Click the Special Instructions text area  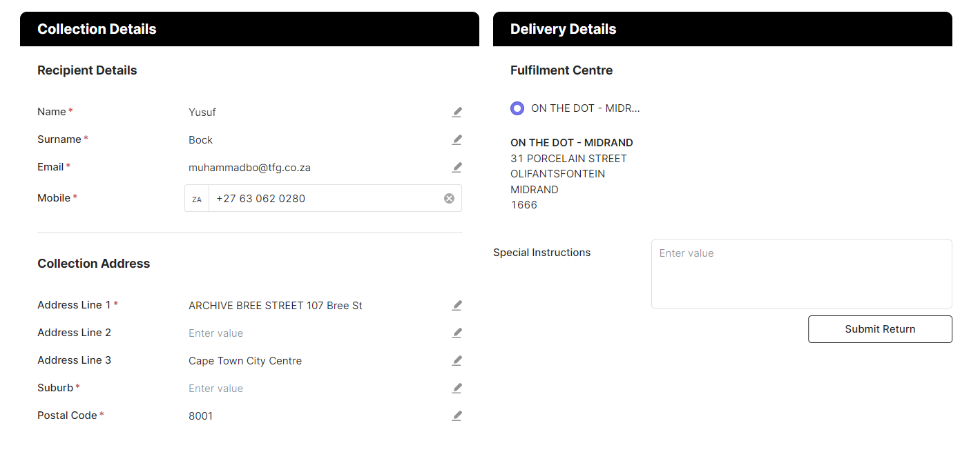[801, 273]
